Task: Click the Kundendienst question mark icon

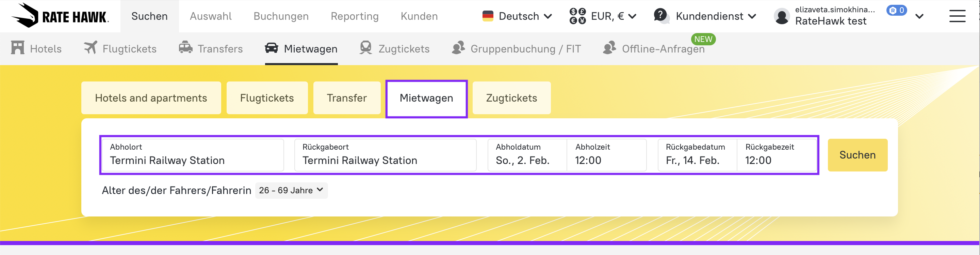Action: (x=661, y=16)
